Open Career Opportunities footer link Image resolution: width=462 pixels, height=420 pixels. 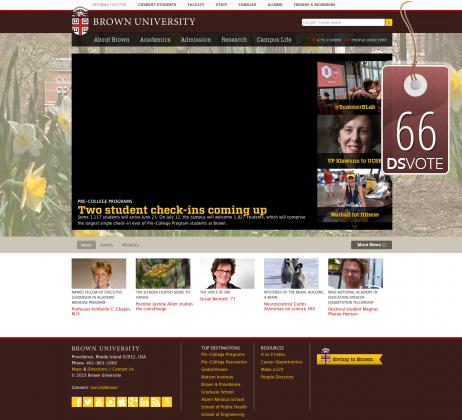[282, 362]
